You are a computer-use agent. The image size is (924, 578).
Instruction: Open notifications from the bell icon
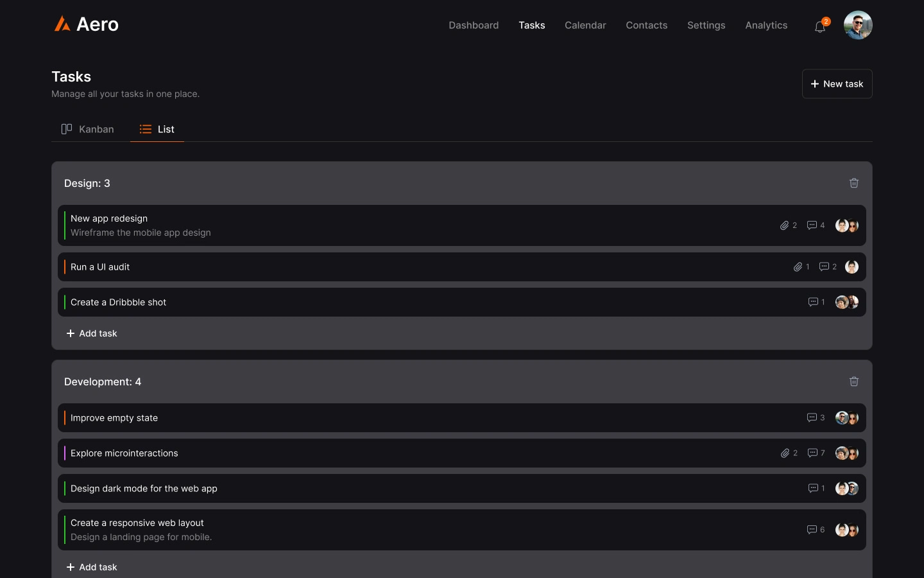(819, 26)
